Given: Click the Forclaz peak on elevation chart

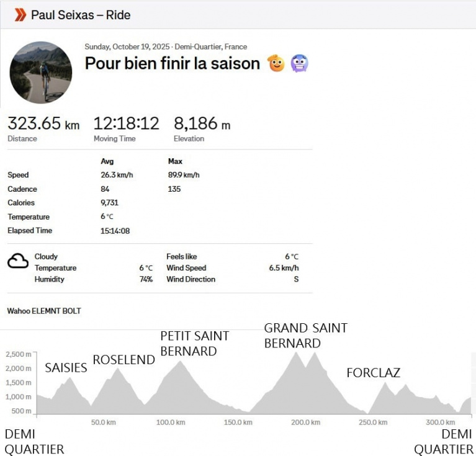Looking at the screenshot, I should click(385, 383).
